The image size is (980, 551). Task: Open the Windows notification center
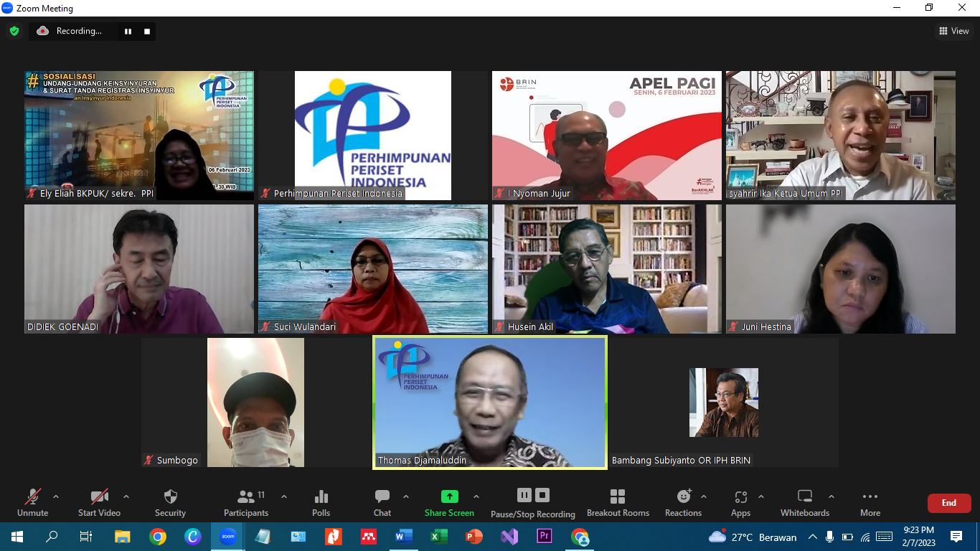[956, 537]
